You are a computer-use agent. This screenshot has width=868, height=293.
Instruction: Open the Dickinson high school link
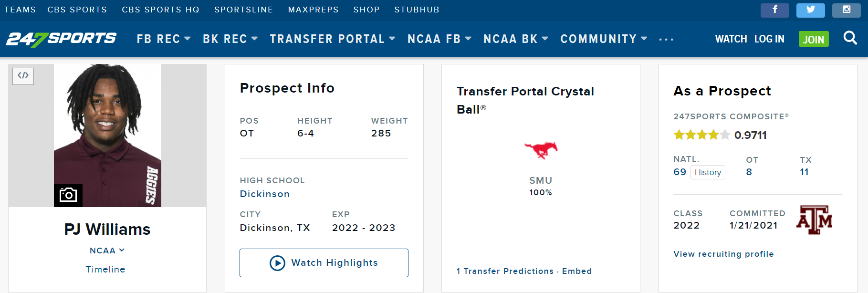[x=265, y=194]
